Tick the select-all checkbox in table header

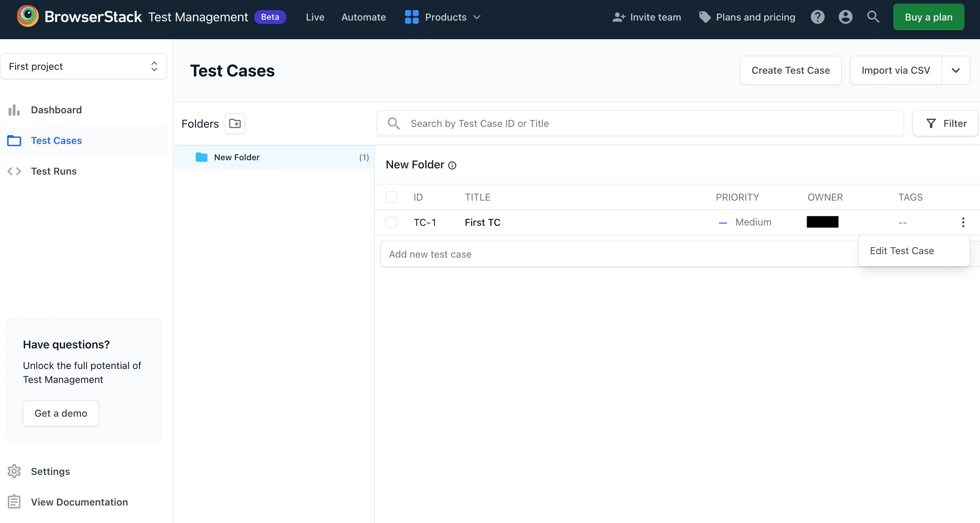[x=391, y=197]
